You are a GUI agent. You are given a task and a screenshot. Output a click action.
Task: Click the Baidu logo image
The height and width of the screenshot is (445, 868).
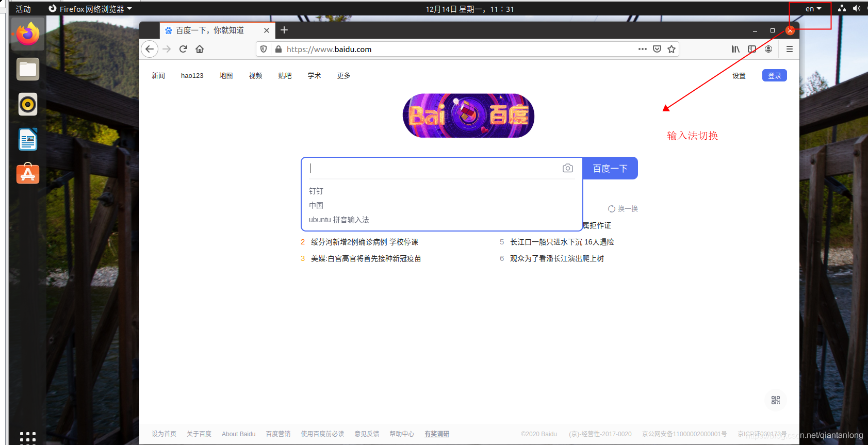pyautogui.click(x=468, y=116)
